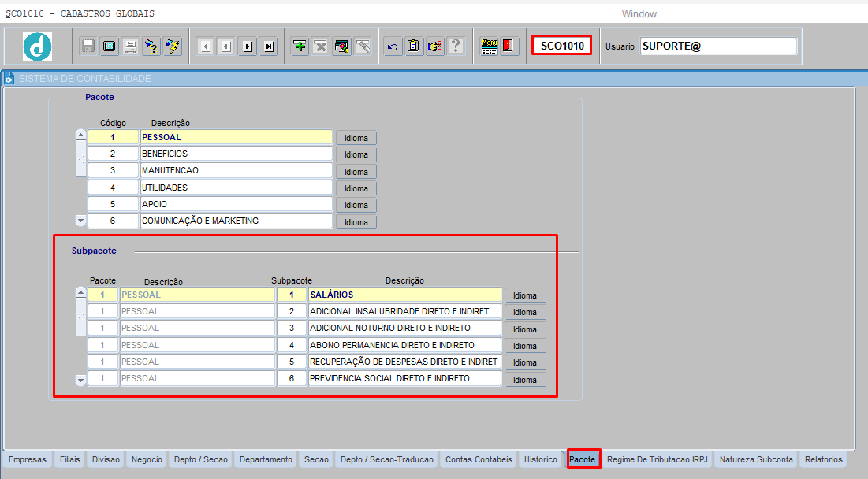Viewport: 868px width, 479px height.
Task: Click the green plus Insert Record icon
Action: coord(300,46)
